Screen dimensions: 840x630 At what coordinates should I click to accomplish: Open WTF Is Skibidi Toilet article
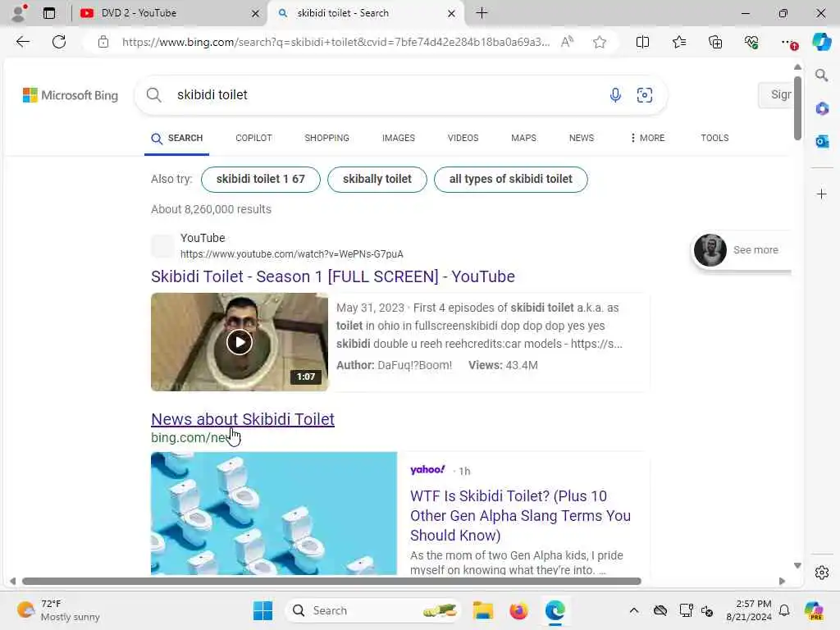pyautogui.click(x=520, y=515)
